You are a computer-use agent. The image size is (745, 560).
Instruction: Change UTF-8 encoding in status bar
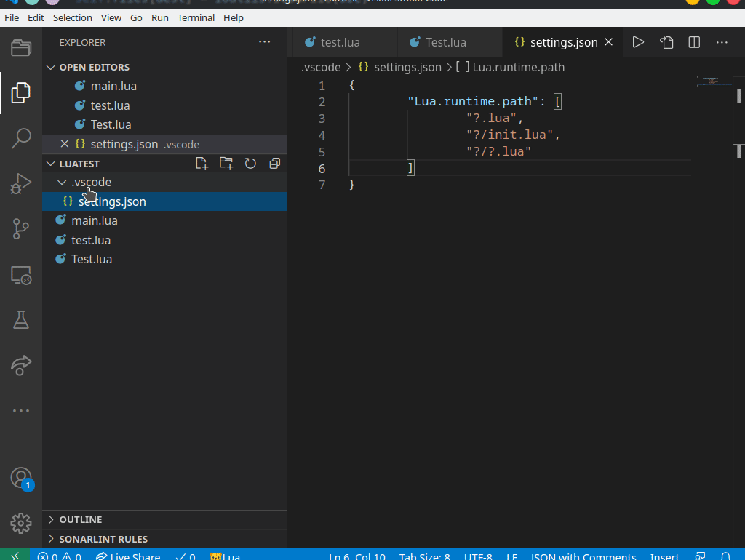pos(478,556)
